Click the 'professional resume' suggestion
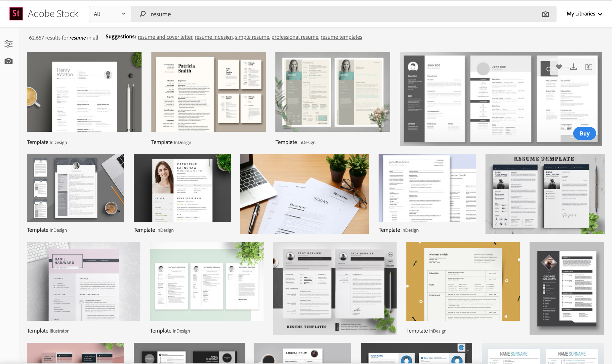The image size is (612, 364). pos(294,37)
